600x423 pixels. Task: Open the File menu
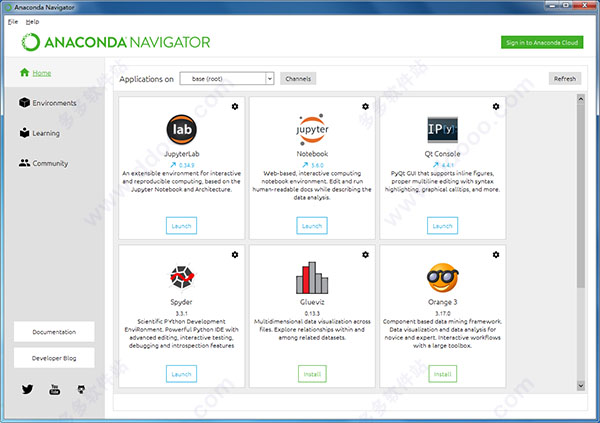[x=13, y=22]
